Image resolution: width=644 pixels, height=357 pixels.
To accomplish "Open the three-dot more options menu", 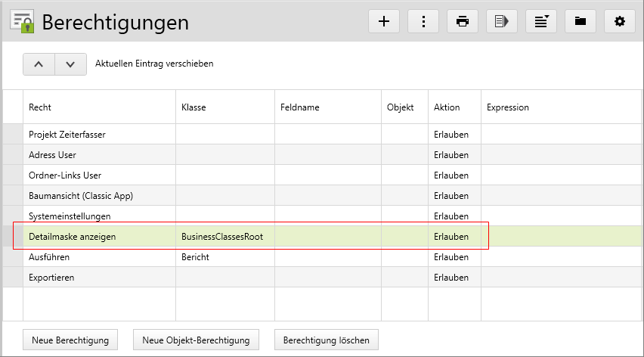I will pyautogui.click(x=423, y=21).
